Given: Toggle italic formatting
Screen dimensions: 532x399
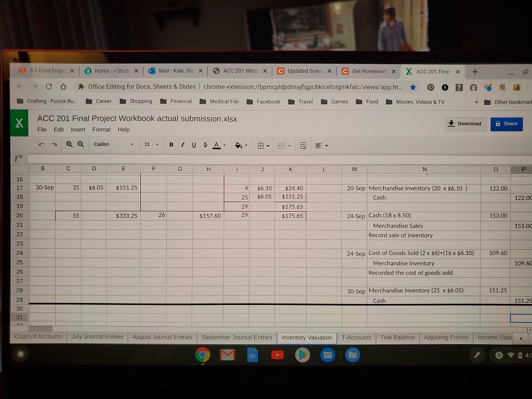Looking at the screenshot, I should click(x=183, y=145).
